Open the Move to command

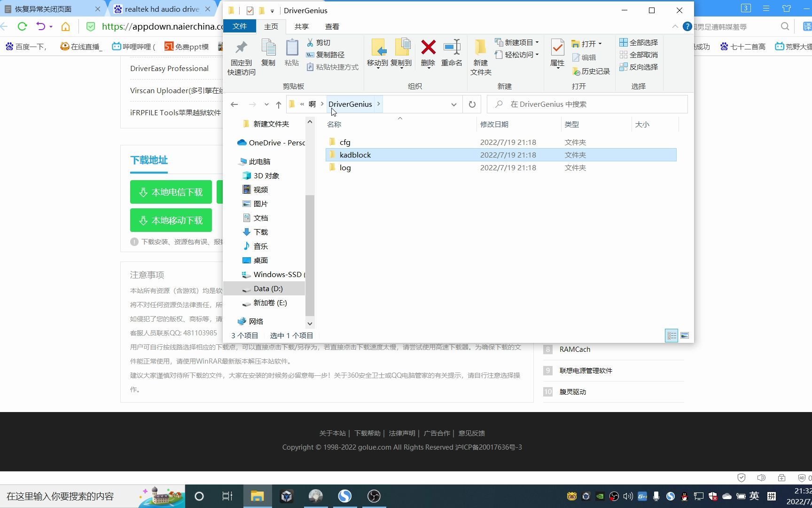pyautogui.click(x=377, y=53)
